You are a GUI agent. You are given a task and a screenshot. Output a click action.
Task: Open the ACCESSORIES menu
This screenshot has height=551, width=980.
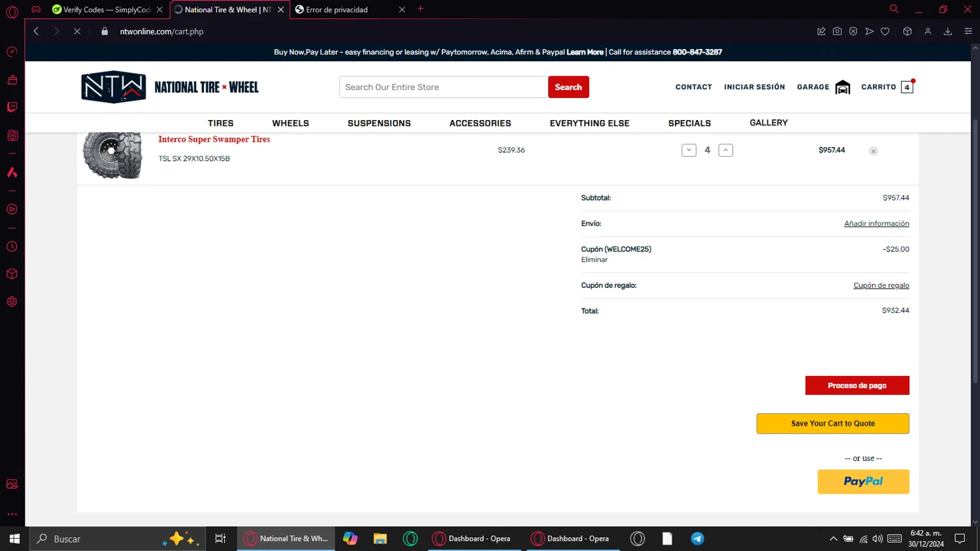point(480,123)
